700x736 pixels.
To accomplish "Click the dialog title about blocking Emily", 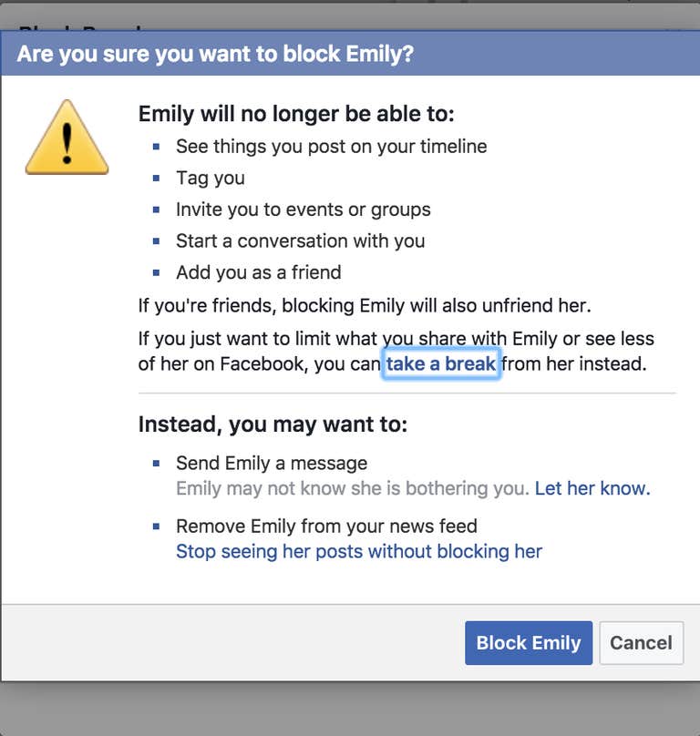I will pos(215,54).
